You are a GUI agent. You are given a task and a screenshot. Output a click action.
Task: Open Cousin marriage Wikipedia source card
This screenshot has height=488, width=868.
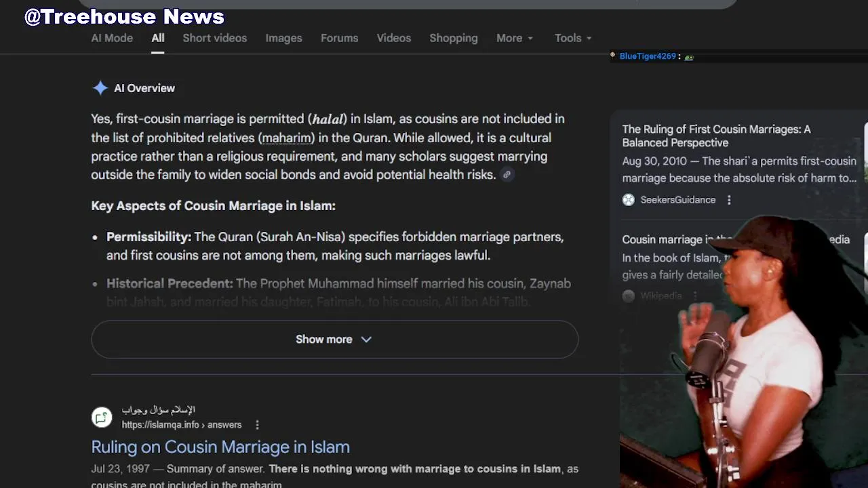(736, 239)
